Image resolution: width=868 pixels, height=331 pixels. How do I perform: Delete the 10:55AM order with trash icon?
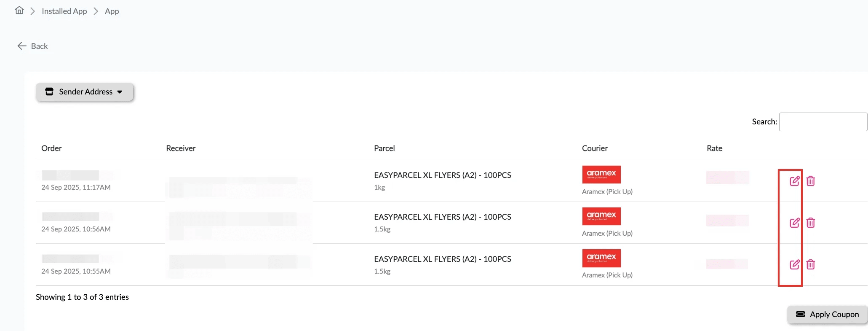tap(810, 264)
